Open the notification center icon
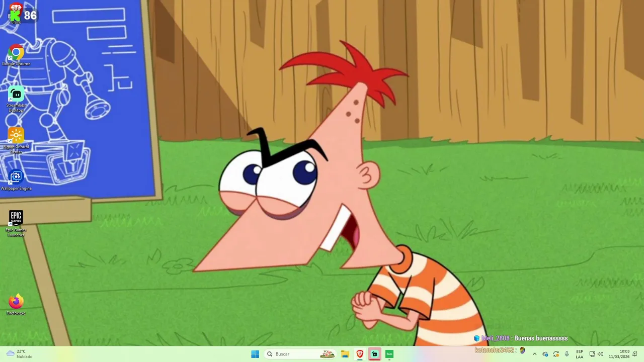 tap(635, 354)
